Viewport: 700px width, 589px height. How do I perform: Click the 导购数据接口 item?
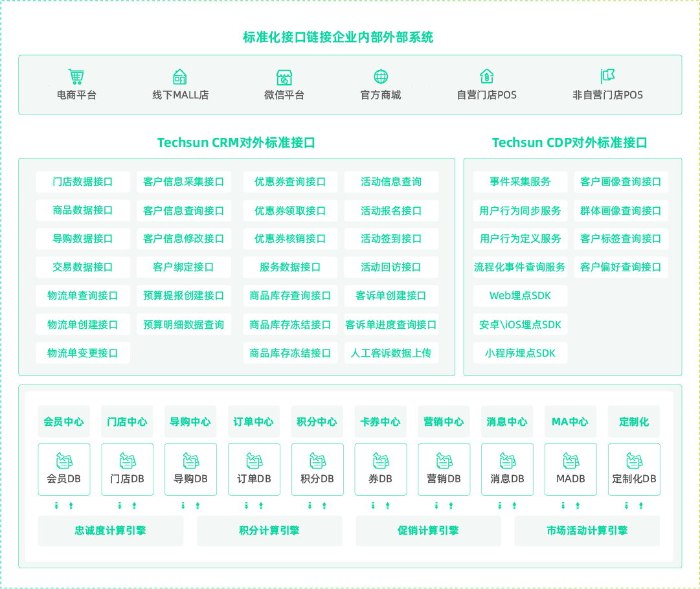pyautogui.click(x=83, y=239)
